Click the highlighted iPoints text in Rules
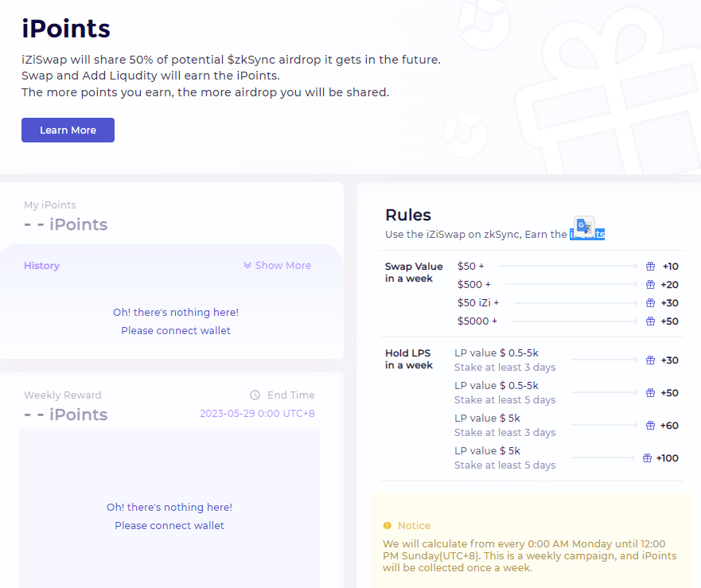This screenshot has width=701, height=588. (x=587, y=234)
